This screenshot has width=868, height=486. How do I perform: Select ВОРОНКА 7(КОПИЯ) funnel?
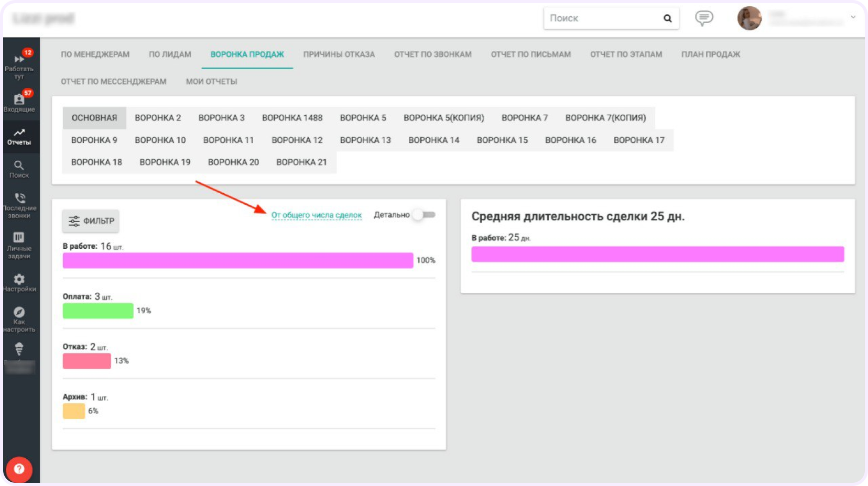[x=605, y=118]
